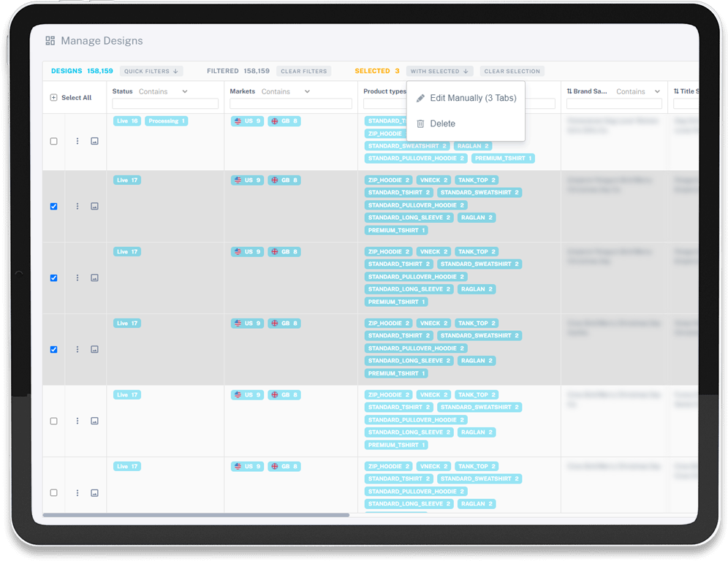Collapse the With Selected dropdown
Screen dimensions: 728x561
coord(440,71)
